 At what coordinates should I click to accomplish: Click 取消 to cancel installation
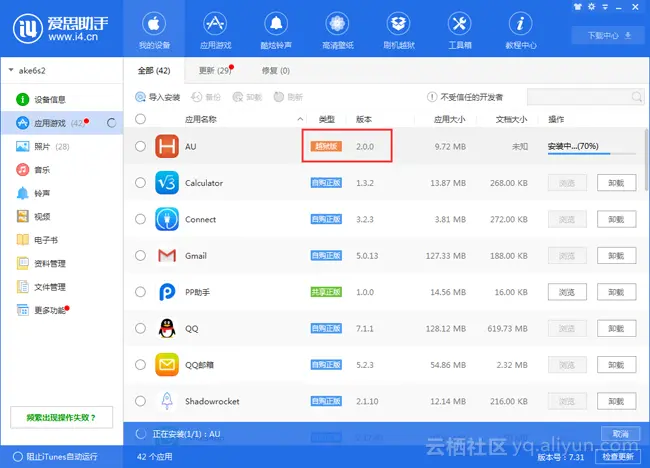620,434
